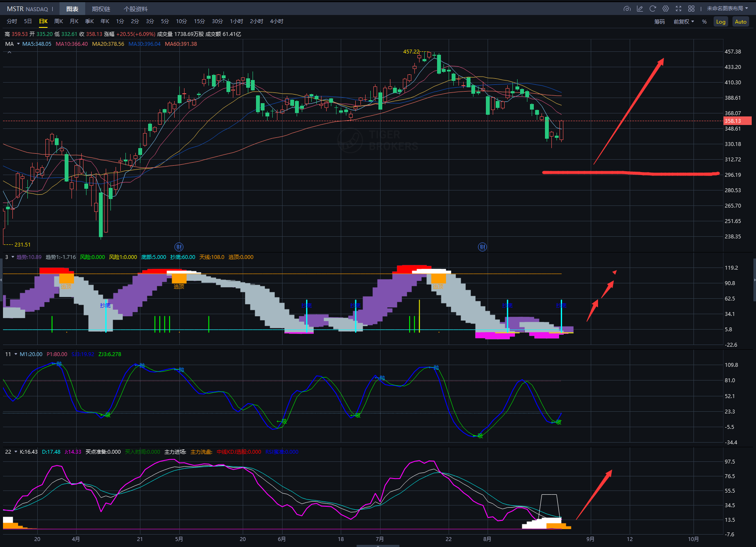
Task: Select the 30分 thirty-minute timeframe
Action: click(217, 21)
